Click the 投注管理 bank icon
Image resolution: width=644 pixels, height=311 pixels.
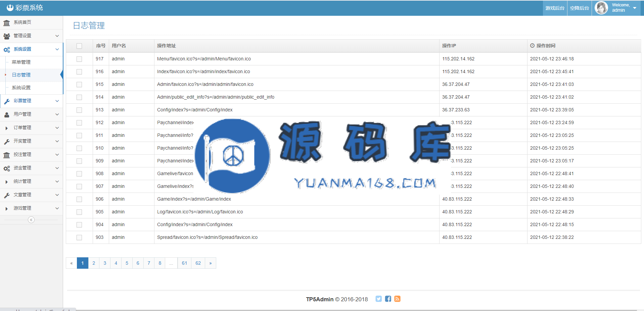tap(6, 155)
